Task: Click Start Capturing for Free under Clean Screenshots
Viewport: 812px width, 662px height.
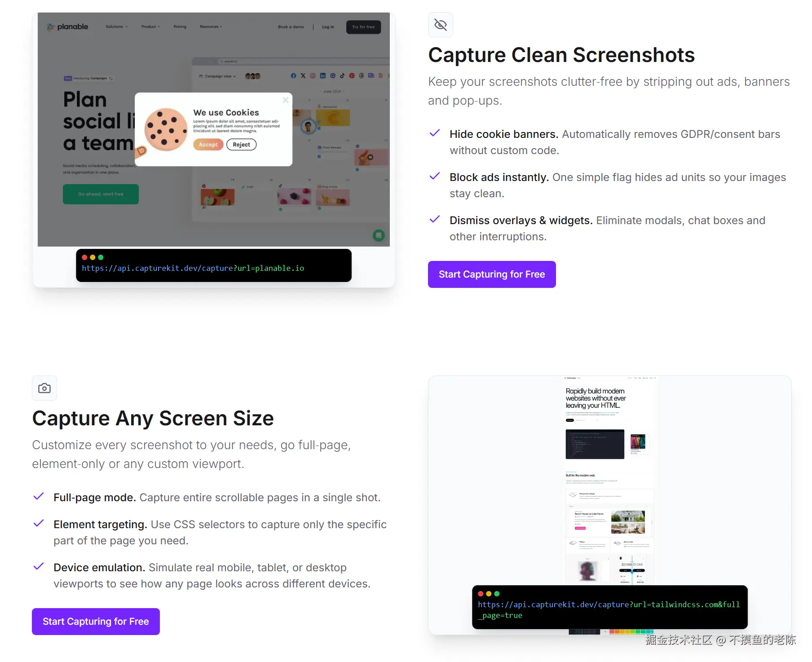Action: (492, 274)
